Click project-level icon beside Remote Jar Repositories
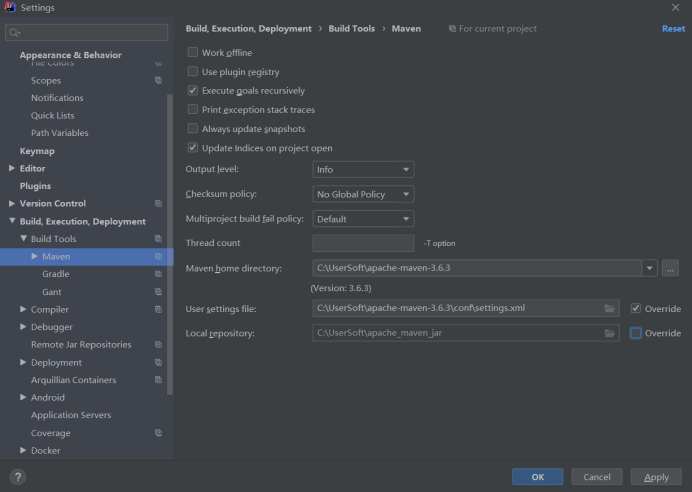The image size is (692, 492). pyautogui.click(x=158, y=344)
